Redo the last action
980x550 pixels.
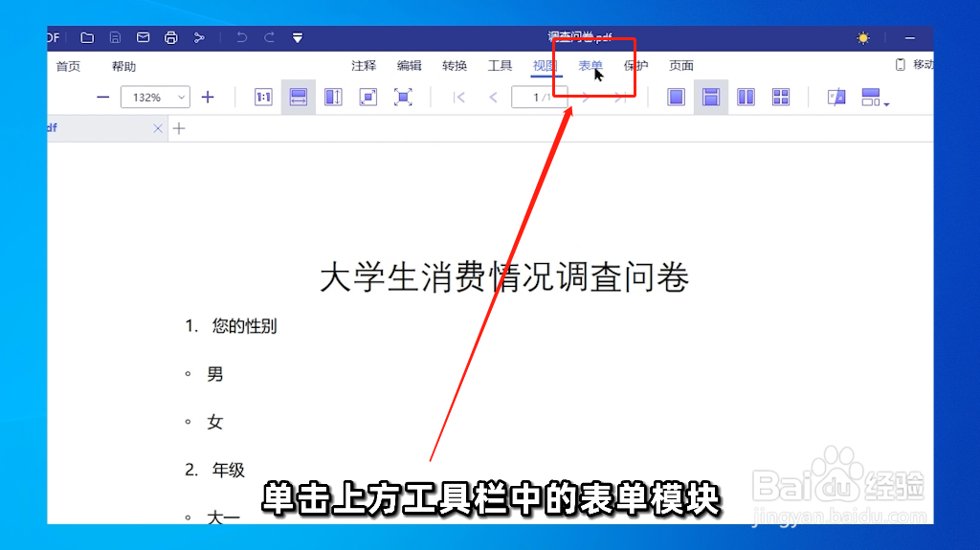pyautogui.click(x=269, y=38)
